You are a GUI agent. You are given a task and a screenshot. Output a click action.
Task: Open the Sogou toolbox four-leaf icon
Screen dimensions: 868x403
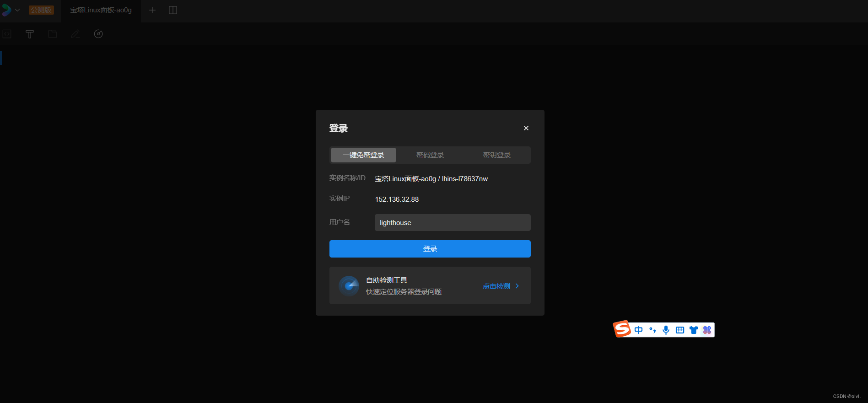(x=707, y=330)
